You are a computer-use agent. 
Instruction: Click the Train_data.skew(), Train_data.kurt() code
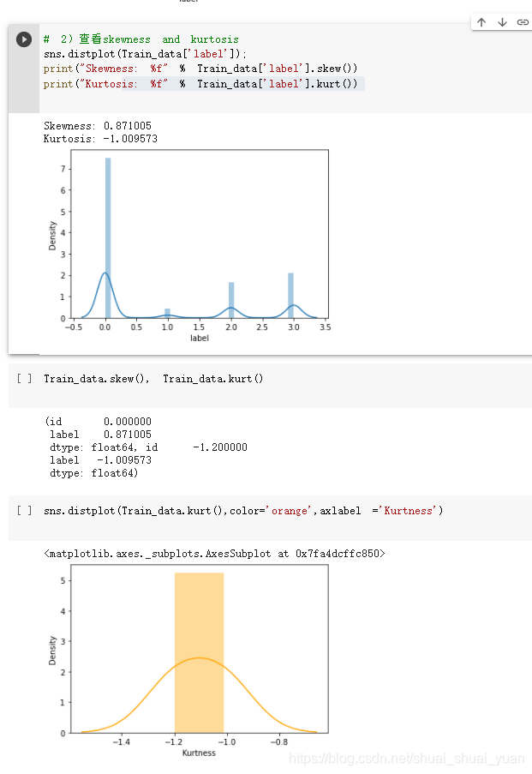(x=153, y=379)
